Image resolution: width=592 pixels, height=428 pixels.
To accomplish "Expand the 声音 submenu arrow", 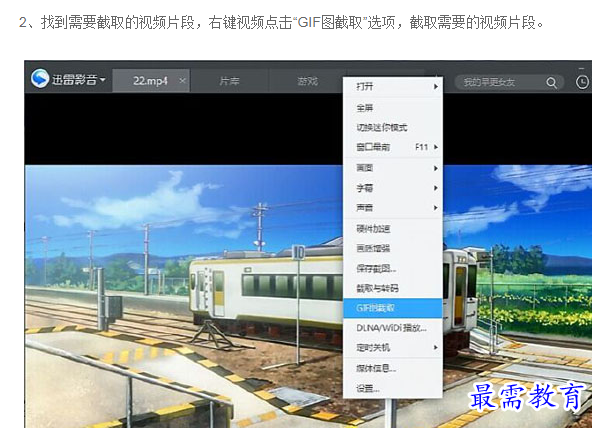I will [x=436, y=208].
